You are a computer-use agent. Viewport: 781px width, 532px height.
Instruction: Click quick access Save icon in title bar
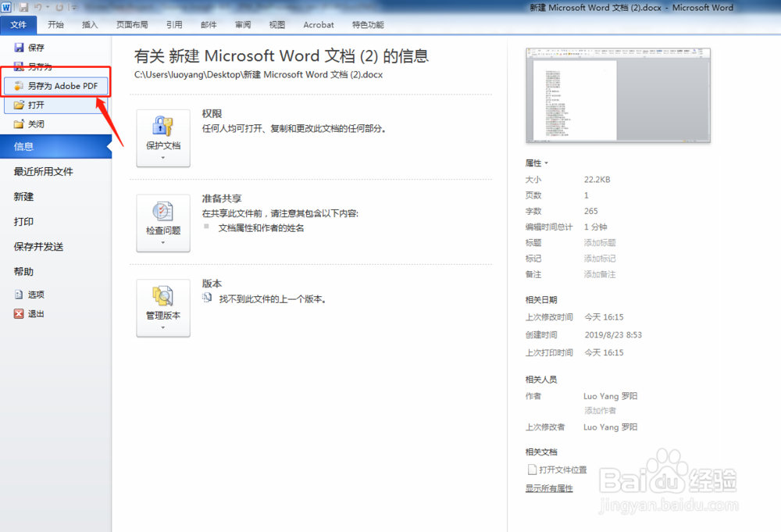(23, 8)
